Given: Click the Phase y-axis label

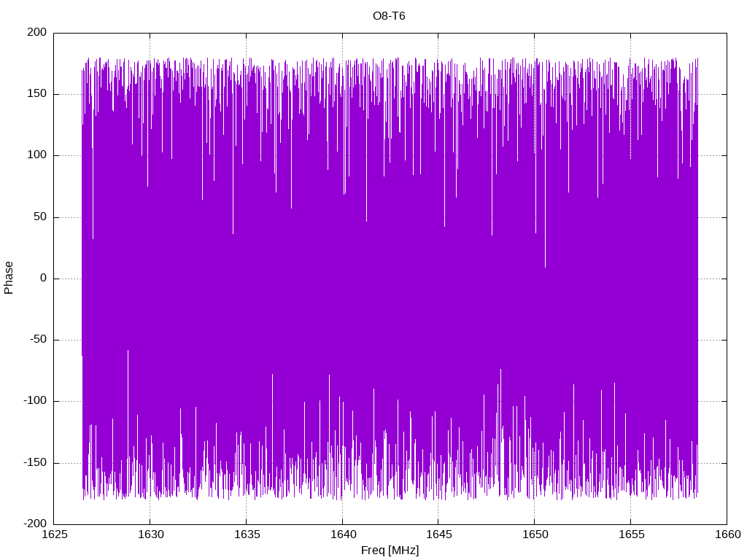Looking at the screenshot, I should pyautogui.click(x=9, y=278).
